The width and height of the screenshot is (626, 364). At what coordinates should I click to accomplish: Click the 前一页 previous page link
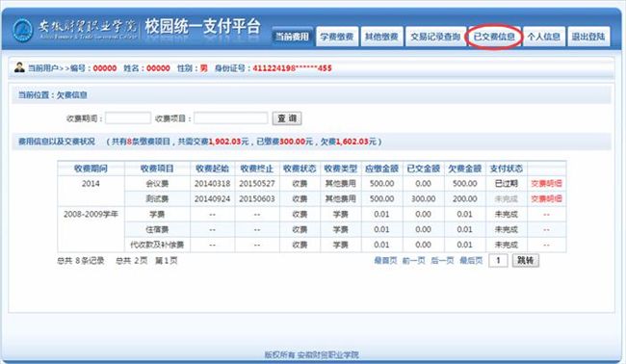(x=414, y=261)
